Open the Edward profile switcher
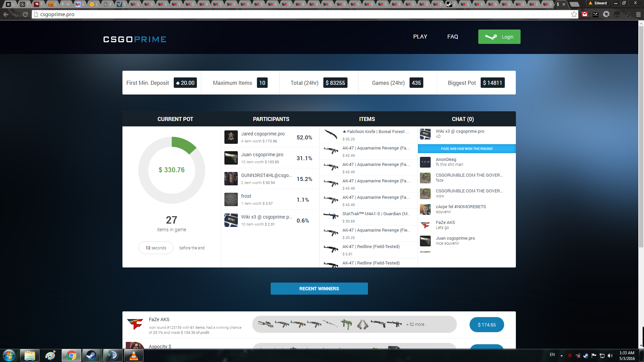 (598, 3)
